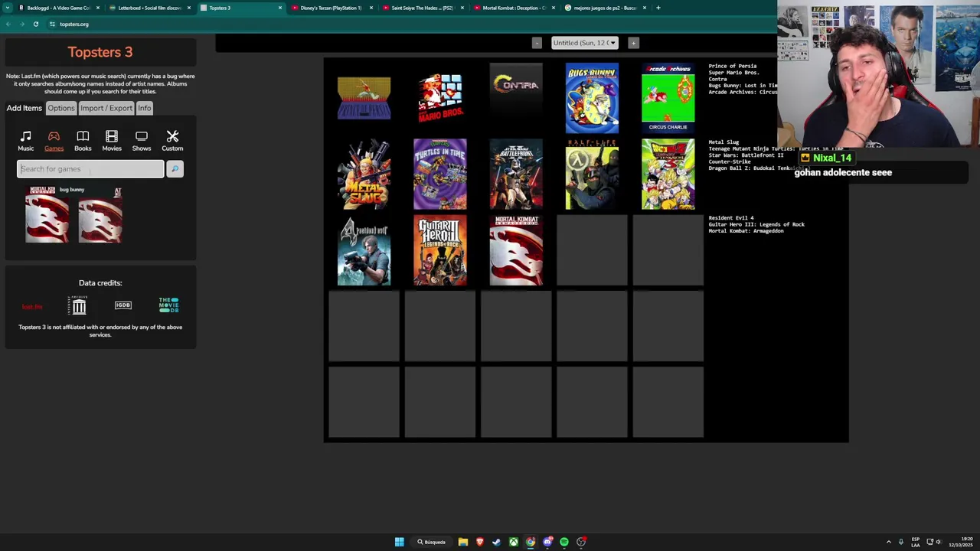Switch to Mortal Kombat: Deception tab
Image resolution: width=980 pixels, height=551 pixels.
[513, 8]
